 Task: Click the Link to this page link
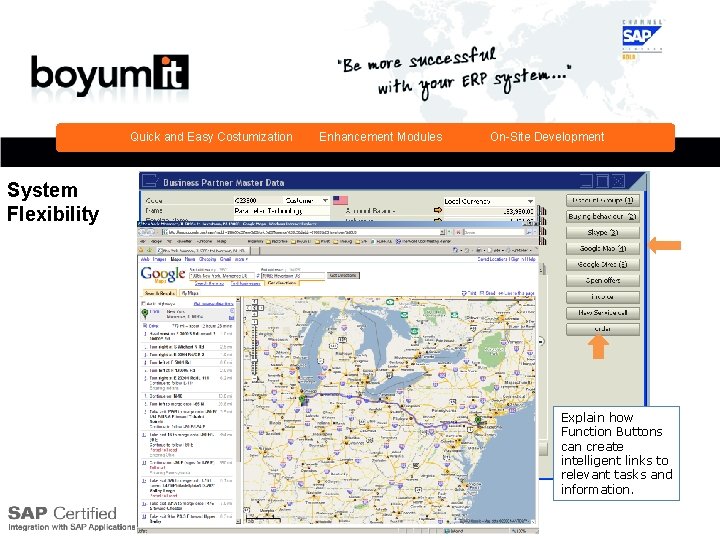tap(516, 293)
